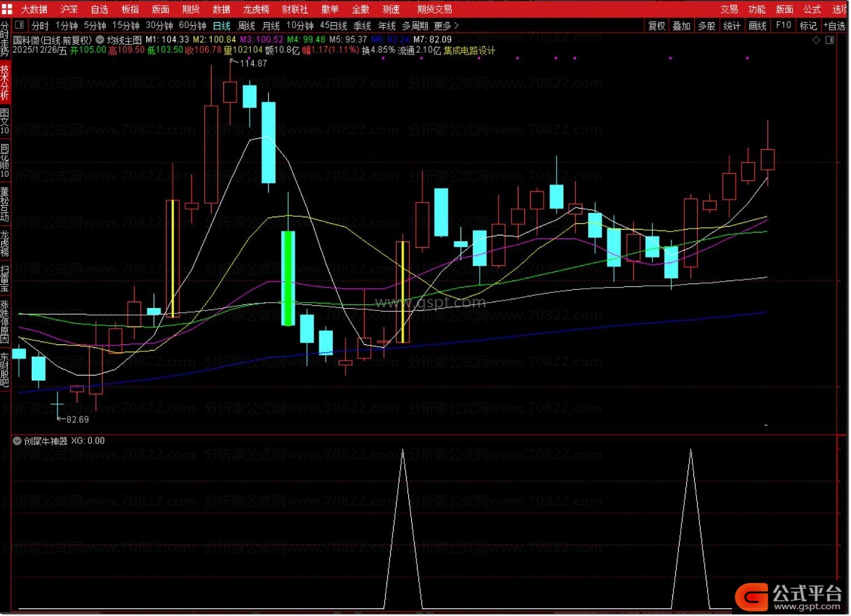The width and height of the screenshot is (851, 616).
Task: Toggle the left panel icon beside 分时
Action: (20, 25)
